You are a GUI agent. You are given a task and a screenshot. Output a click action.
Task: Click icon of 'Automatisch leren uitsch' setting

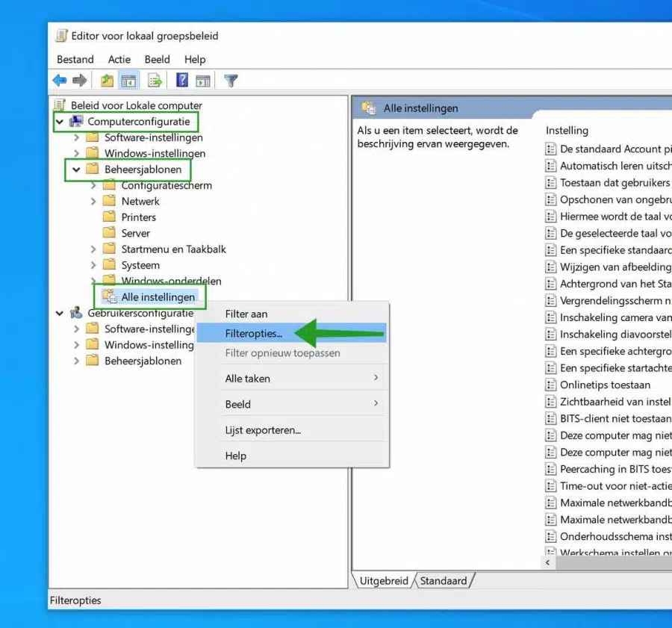click(550, 166)
